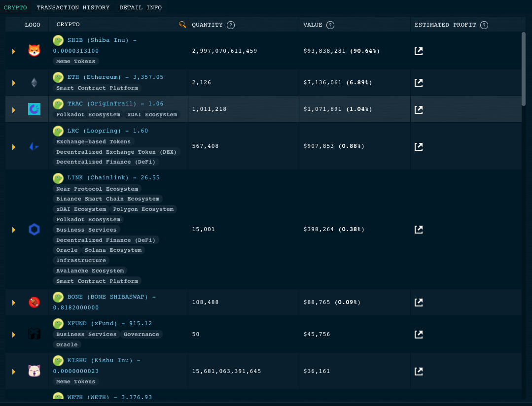Expand the BONE SHIBASWAP row
The height and width of the screenshot is (406, 532).
(x=14, y=303)
